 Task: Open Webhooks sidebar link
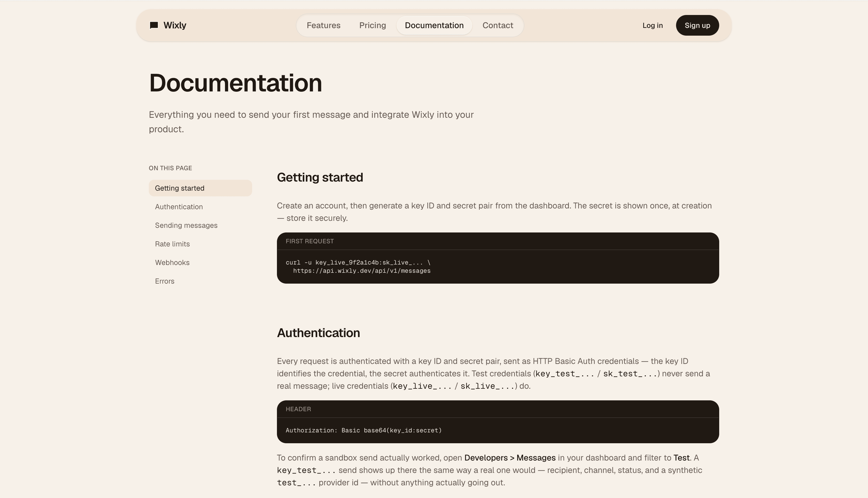coord(200,262)
